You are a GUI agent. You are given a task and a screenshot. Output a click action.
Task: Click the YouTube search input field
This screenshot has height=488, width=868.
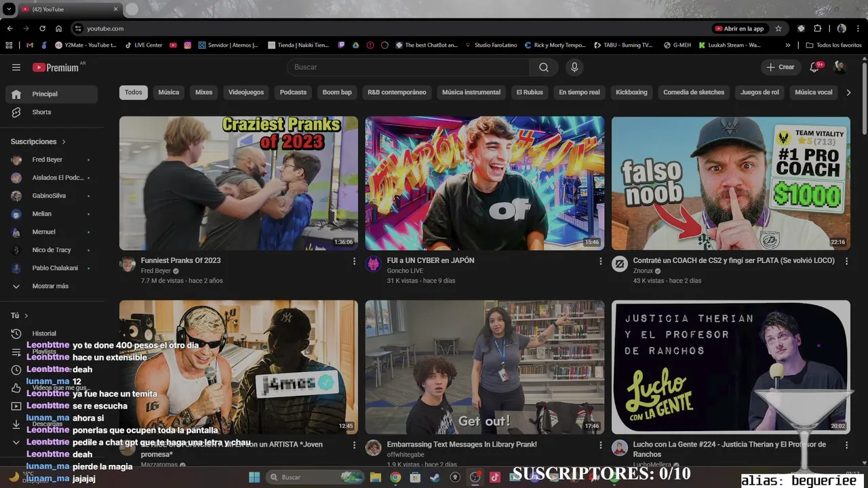(x=409, y=67)
